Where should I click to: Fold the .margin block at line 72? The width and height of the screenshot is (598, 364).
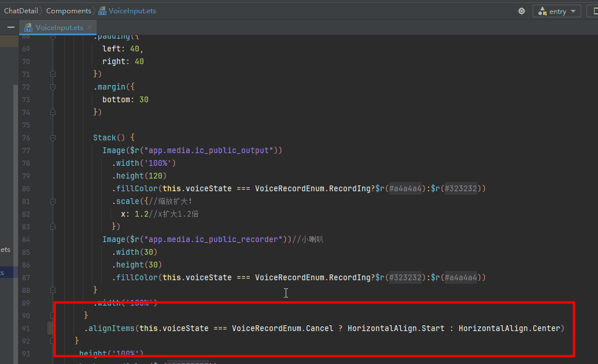[53, 87]
